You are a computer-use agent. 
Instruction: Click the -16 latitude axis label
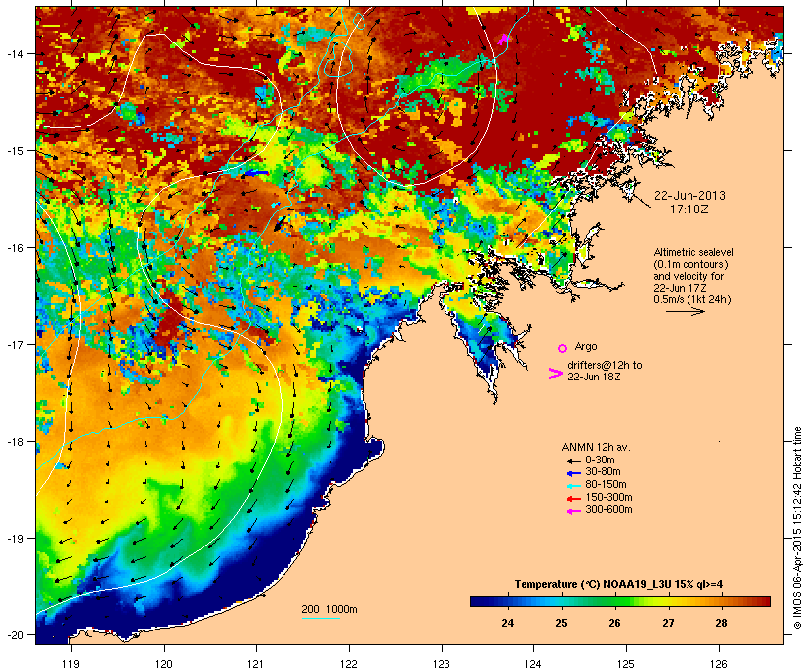pyautogui.click(x=15, y=248)
